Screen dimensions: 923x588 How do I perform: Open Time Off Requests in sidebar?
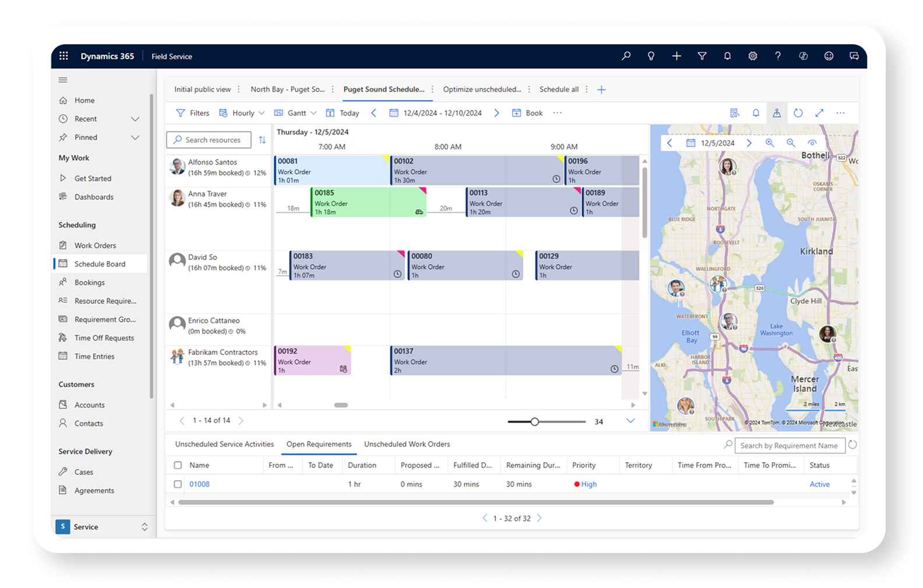pyautogui.click(x=104, y=338)
